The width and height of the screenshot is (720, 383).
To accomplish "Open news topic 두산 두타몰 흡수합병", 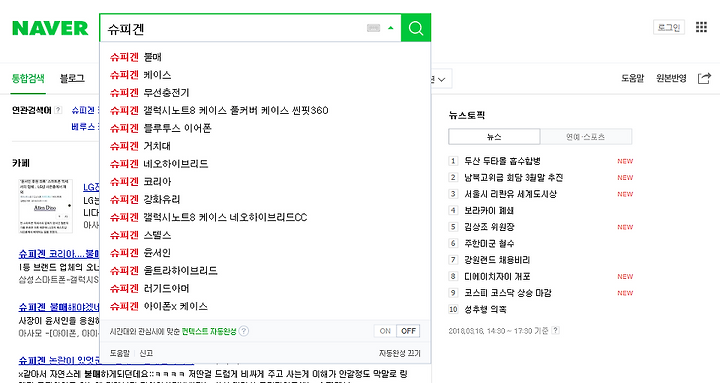I will point(502,161).
